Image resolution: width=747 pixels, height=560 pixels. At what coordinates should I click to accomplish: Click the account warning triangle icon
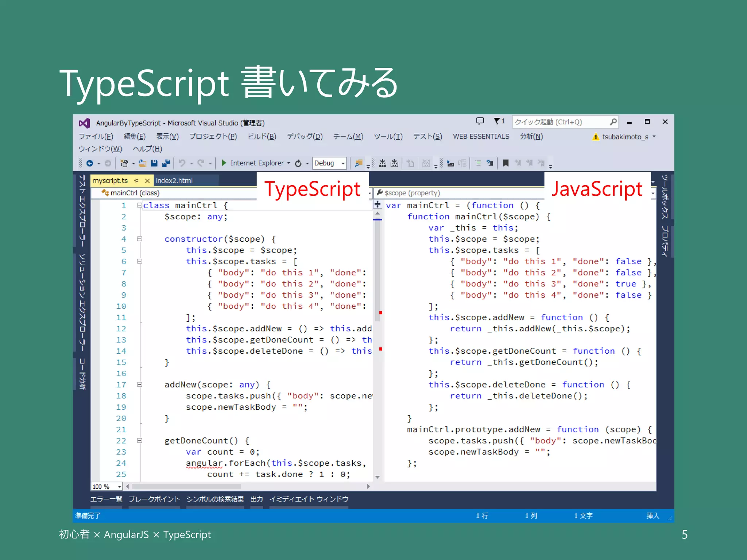tap(596, 137)
